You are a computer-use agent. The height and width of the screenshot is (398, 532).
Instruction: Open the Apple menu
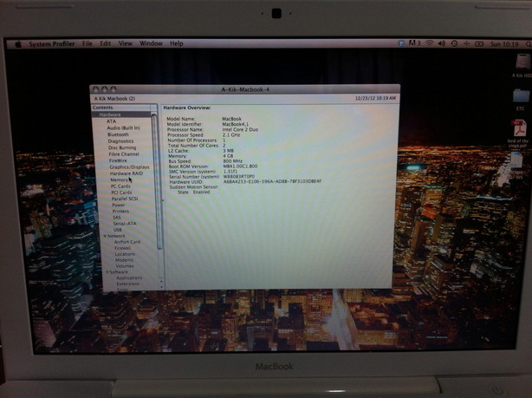coord(18,44)
